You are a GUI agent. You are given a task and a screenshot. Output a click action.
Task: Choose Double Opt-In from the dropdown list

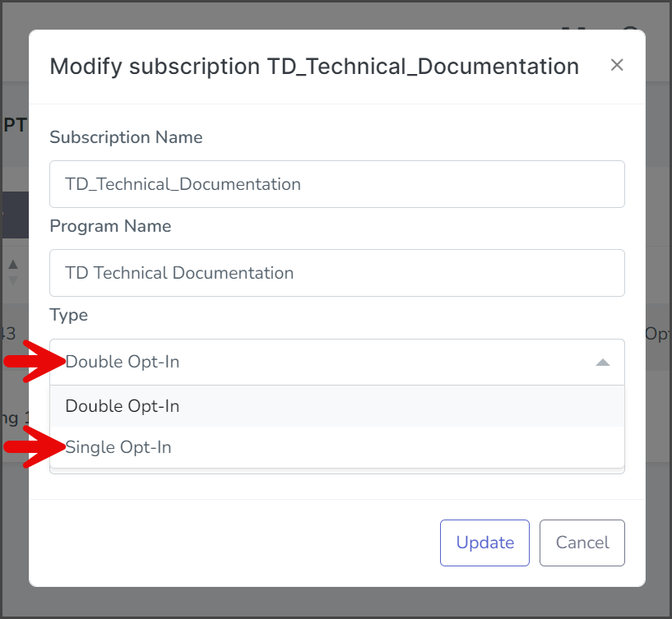[x=337, y=406]
